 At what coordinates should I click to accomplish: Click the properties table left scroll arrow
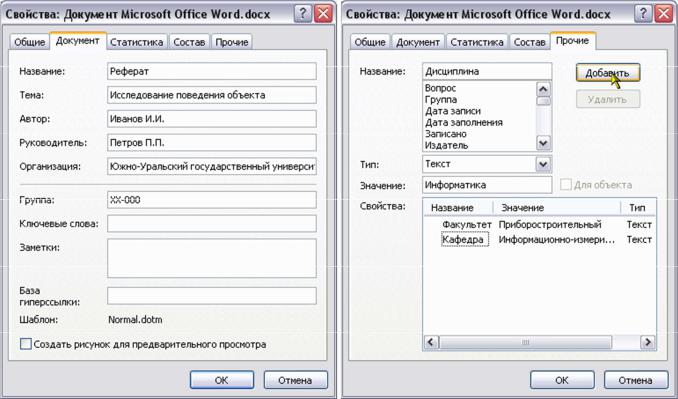[431, 342]
